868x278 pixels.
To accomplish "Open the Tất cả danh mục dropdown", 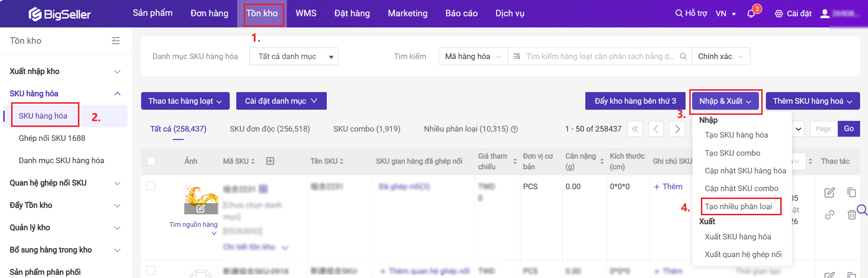I will (x=293, y=56).
